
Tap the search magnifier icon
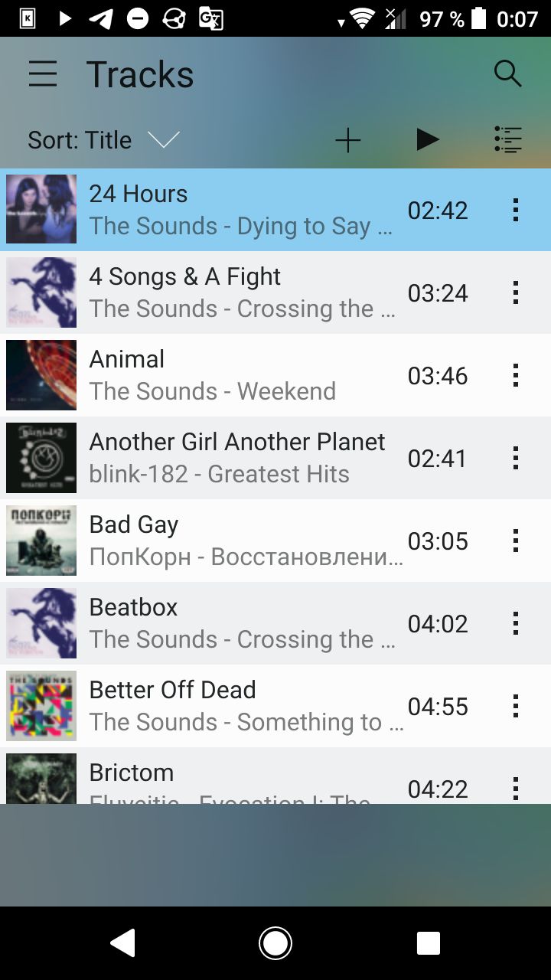(x=507, y=74)
